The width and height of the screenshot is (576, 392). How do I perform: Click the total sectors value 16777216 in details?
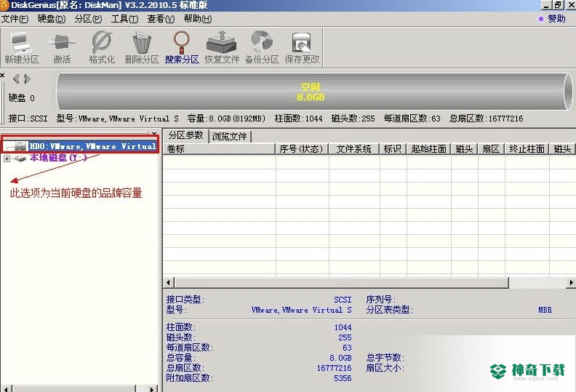[x=335, y=368]
